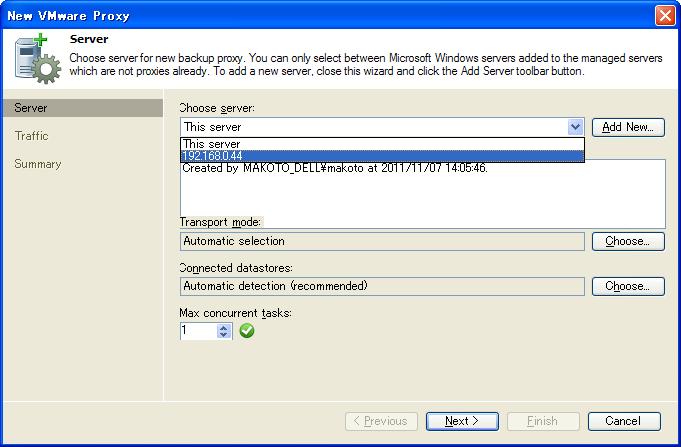This screenshot has height=447, width=681.
Task: Open the Choose server dropdown arrow
Action: tap(575, 127)
